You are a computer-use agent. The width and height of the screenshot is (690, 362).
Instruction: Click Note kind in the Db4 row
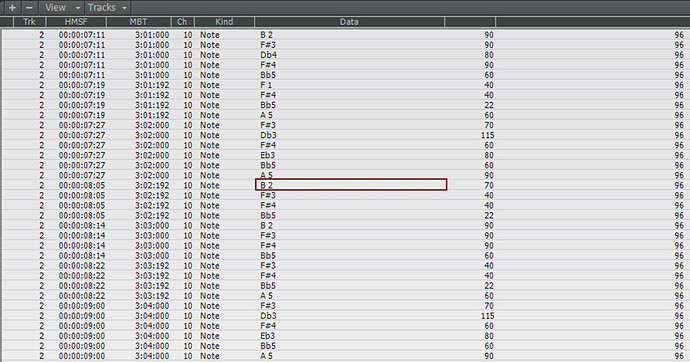(x=210, y=55)
